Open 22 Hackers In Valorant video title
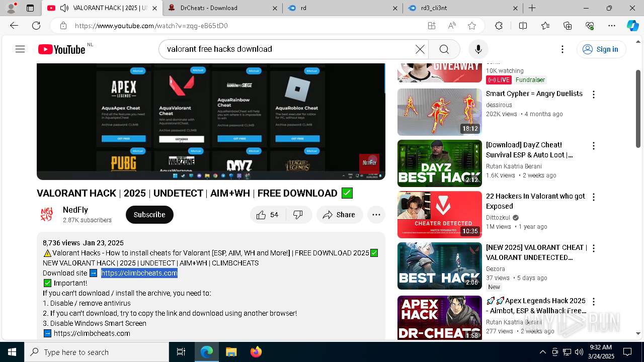 pos(535,201)
